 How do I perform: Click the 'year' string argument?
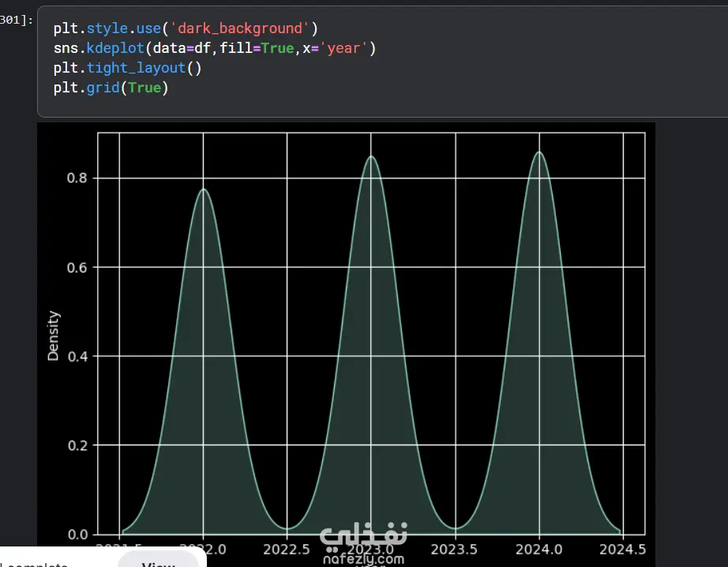click(343, 48)
